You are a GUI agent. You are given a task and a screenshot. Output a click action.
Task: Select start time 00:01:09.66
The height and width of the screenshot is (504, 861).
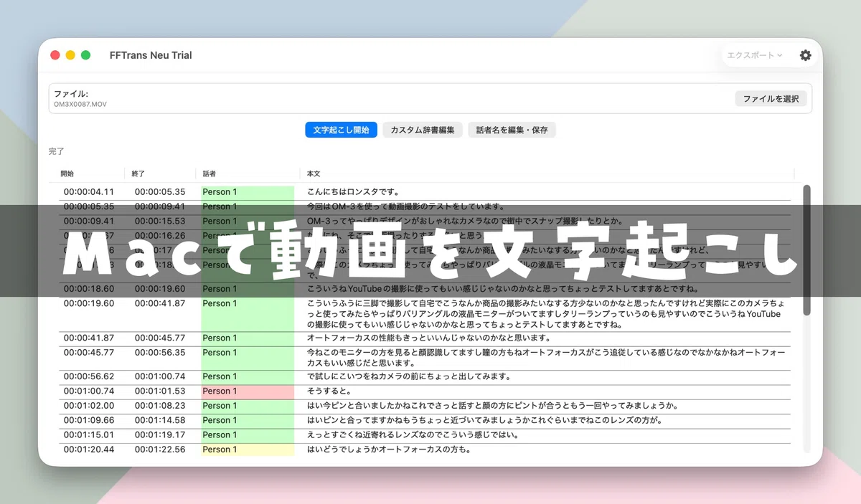point(89,420)
